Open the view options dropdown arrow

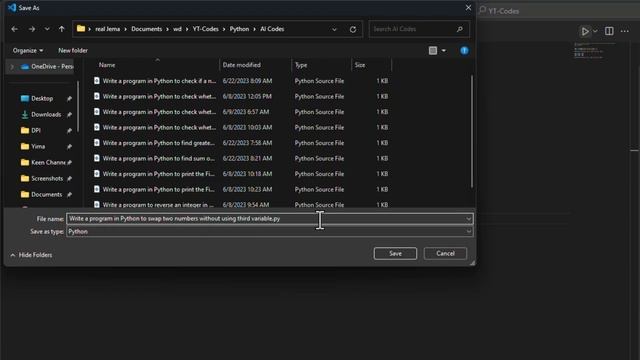click(x=444, y=51)
